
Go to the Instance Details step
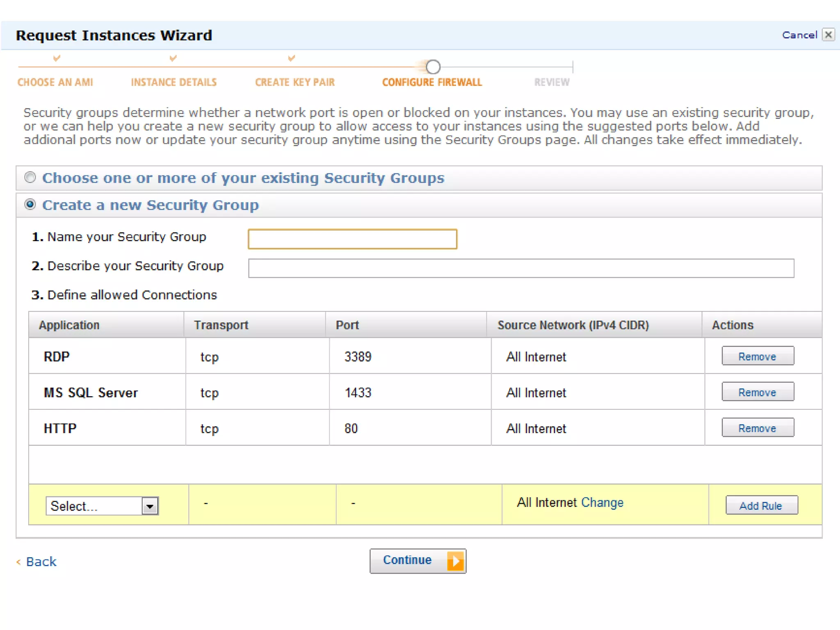click(x=173, y=82)
